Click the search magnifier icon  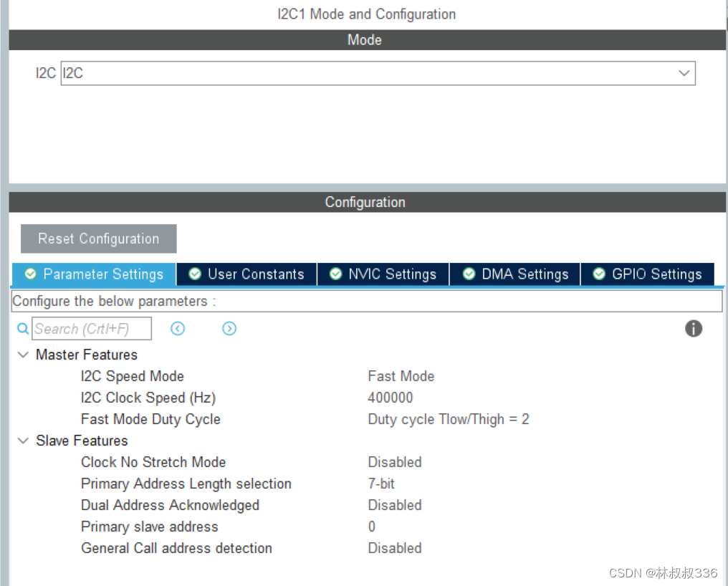pyautogui.click(x=22, y=328)
